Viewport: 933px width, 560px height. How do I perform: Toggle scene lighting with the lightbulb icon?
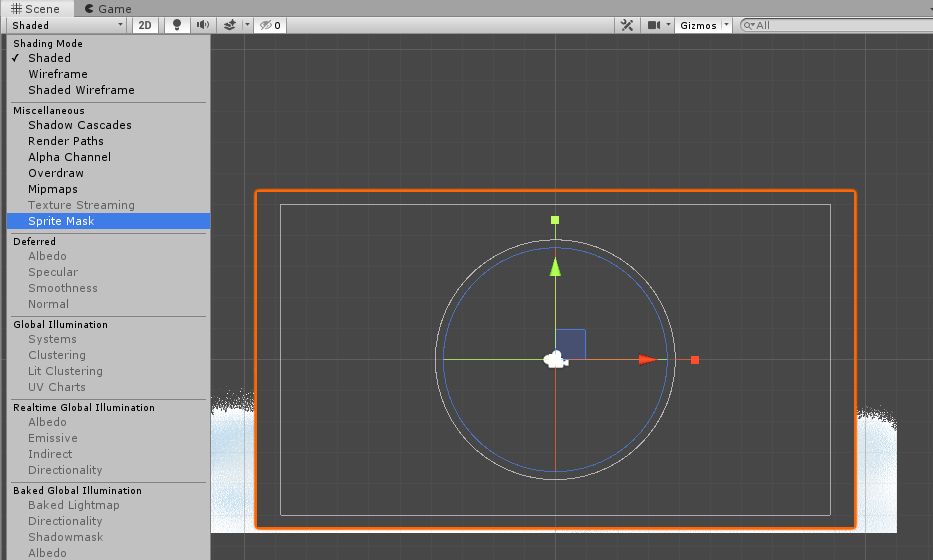pyautogui.click(x=177, y=25)
